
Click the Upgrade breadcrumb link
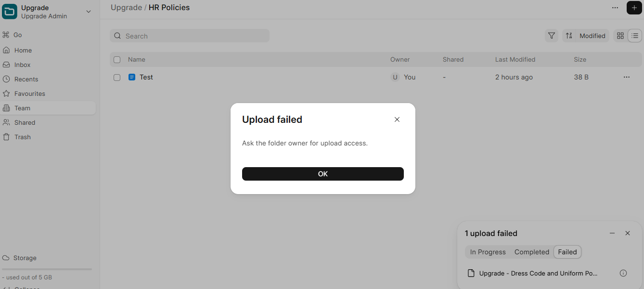[126, 7]
